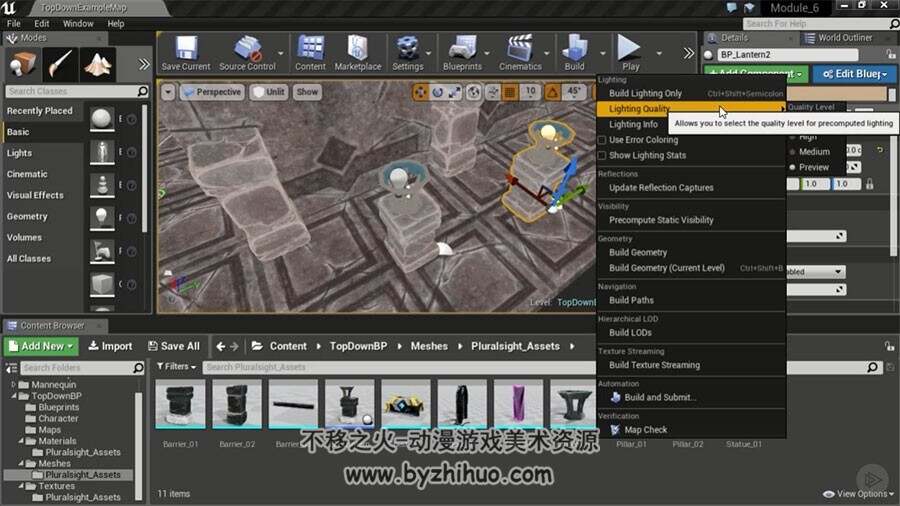Choose Build Paths under Navigation
The width and height of the screenshot is (900, 506).
click(x=691, y=300)
